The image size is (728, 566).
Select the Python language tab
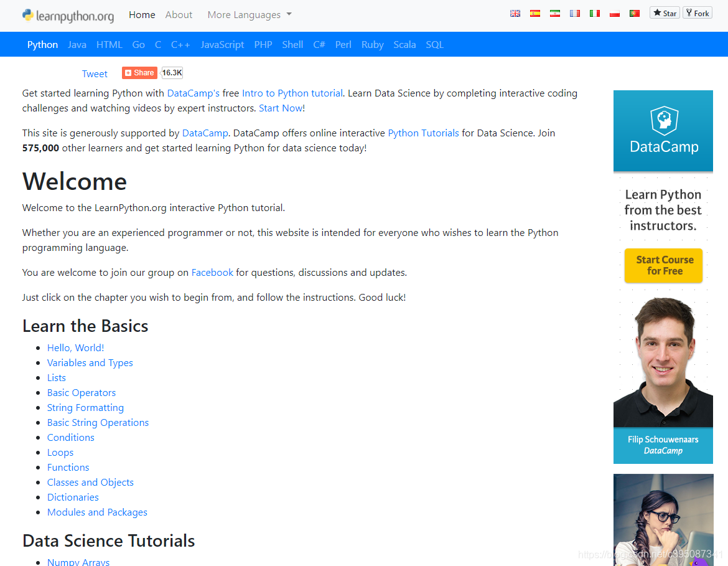click(43, 45)
